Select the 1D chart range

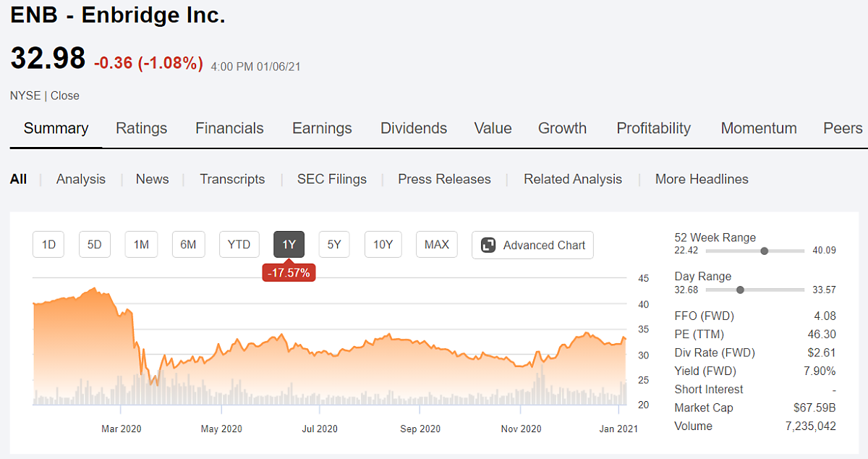pos(48,245)
